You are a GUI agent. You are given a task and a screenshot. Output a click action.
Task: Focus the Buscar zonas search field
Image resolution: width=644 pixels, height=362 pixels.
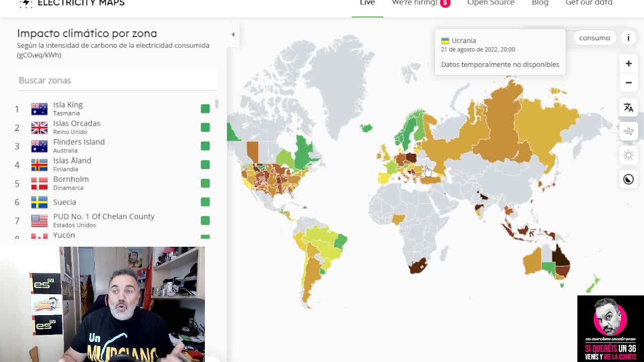click(117, 80)
